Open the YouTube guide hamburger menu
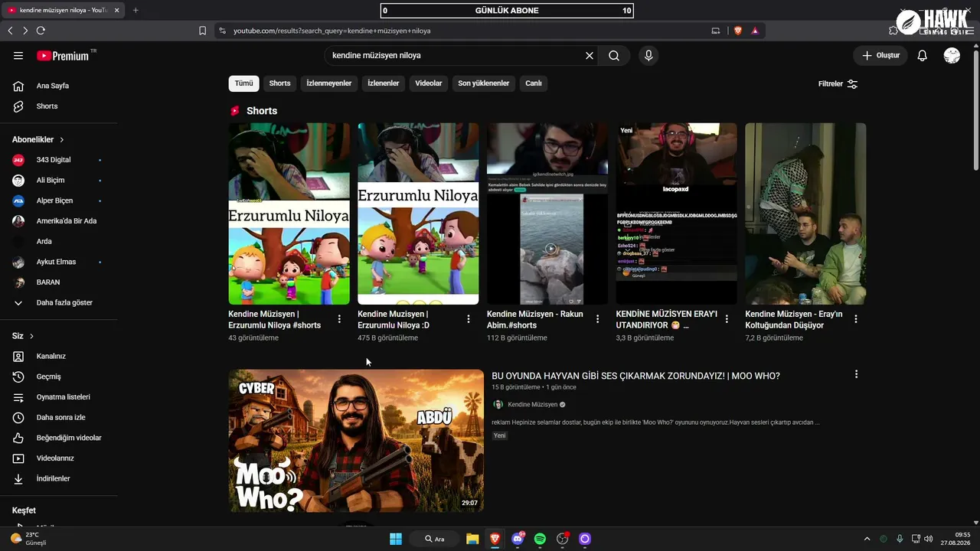 [x=18, y=55]
